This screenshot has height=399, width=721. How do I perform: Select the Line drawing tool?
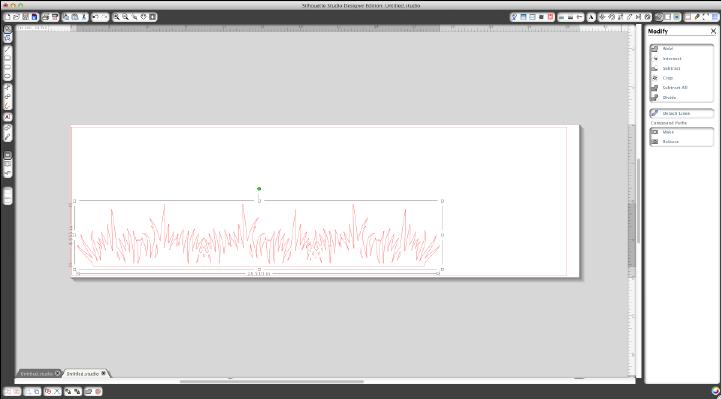[8, 49]
